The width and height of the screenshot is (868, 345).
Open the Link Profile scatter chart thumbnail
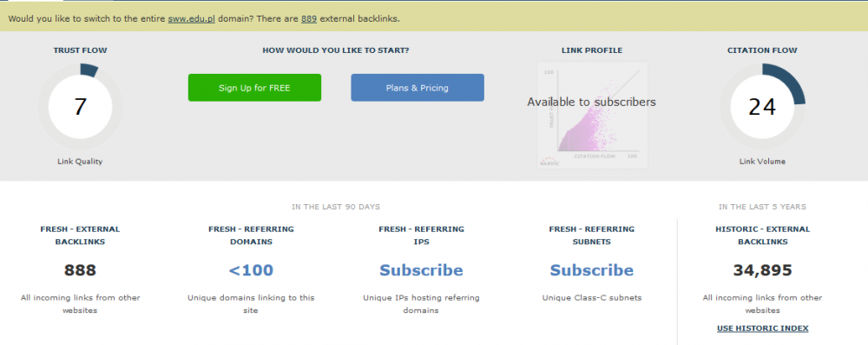click(592, 115)
